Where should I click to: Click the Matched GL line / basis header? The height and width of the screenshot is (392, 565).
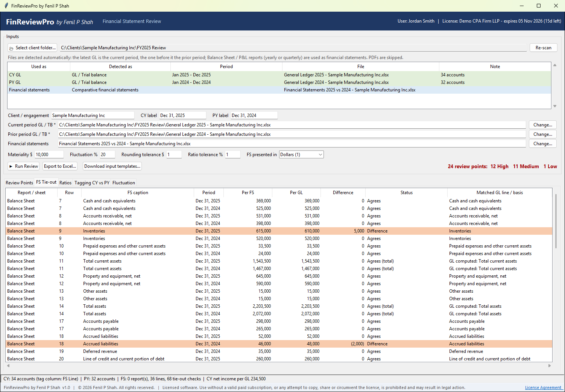[500, 193]
